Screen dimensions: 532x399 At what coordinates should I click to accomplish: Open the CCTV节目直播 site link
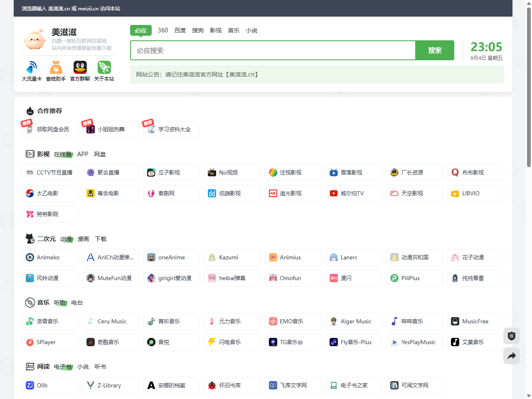click(50, 172)
